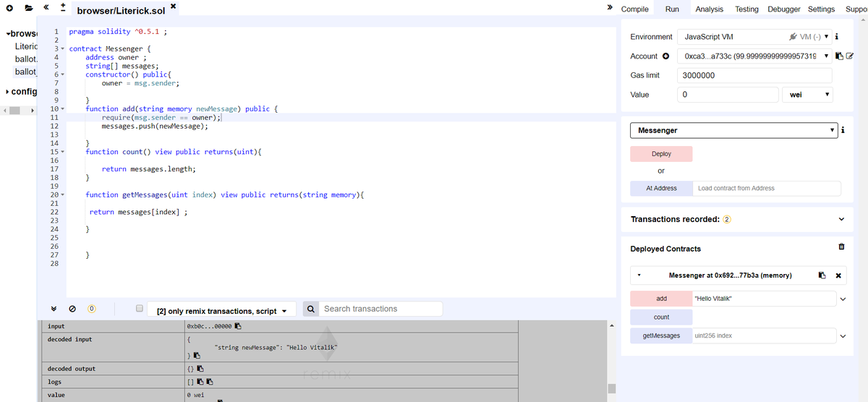Image resolution: width=868 pixels, height=402 pixels.
Task: Call the add function button
Action: (x=661, y=299)
